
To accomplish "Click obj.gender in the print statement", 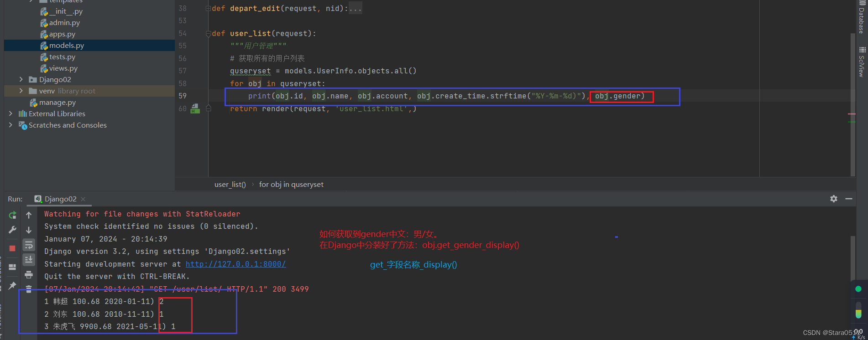I will [617, 96].
